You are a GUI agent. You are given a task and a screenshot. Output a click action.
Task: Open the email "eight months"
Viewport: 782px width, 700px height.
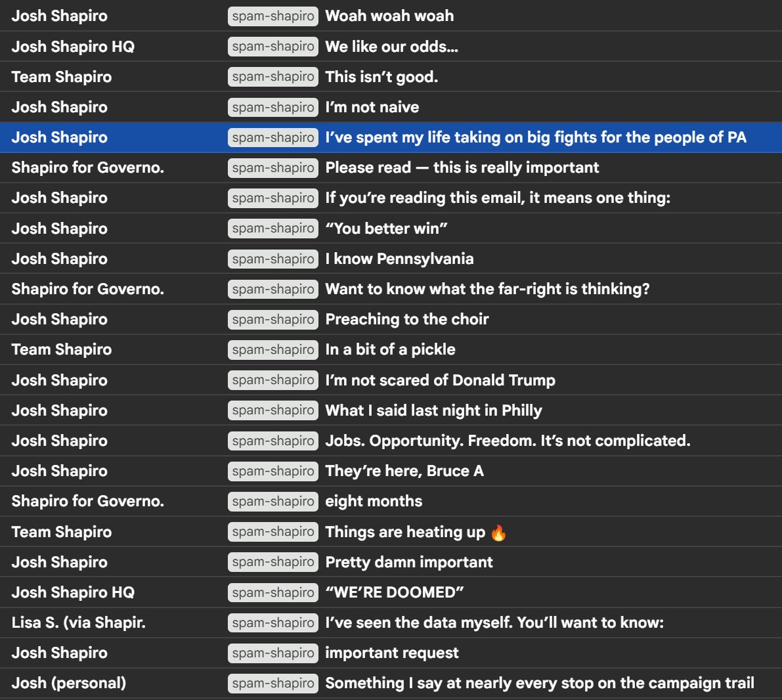click(374, 501)
